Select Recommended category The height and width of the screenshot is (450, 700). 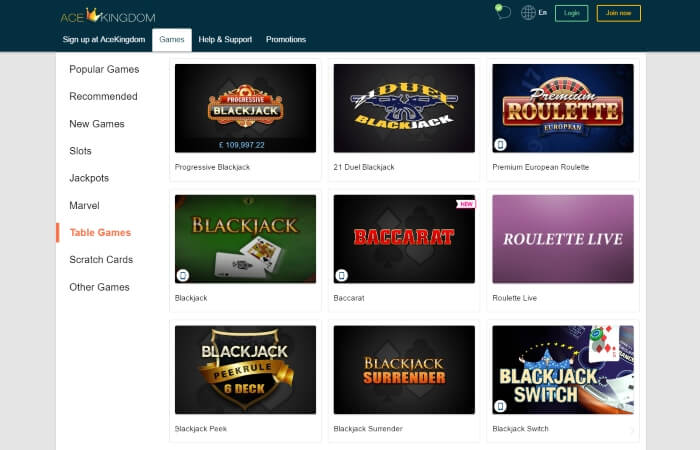tap(103, 96)
